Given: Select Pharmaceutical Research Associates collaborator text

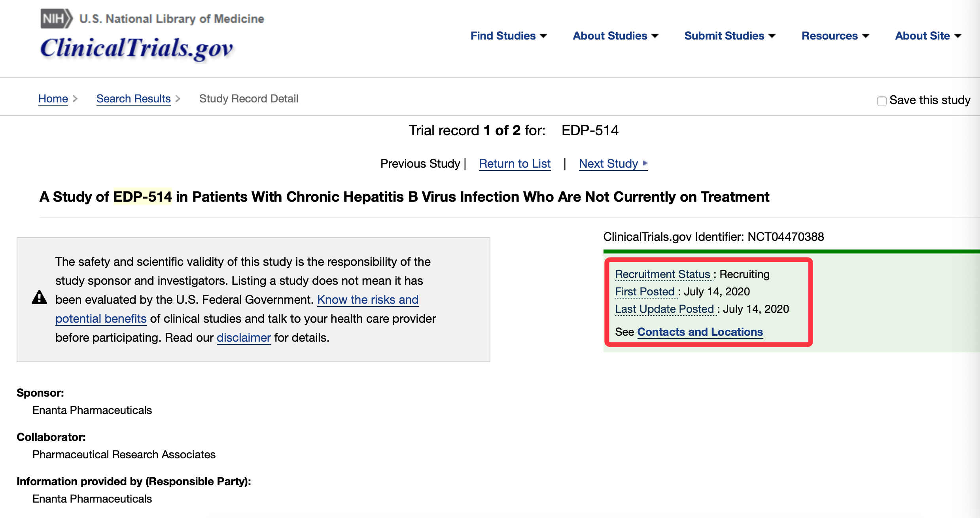Looking at the screenshot, I should (124, 454).
